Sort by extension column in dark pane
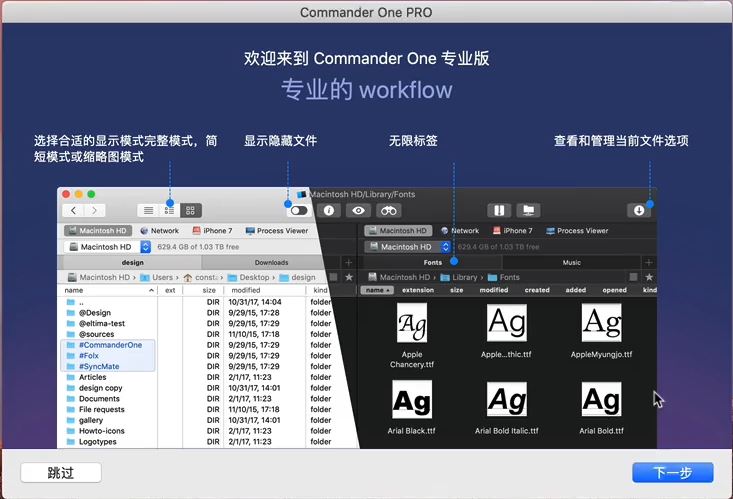The height and width of the screenshot is (499, 733). point(418,290)
